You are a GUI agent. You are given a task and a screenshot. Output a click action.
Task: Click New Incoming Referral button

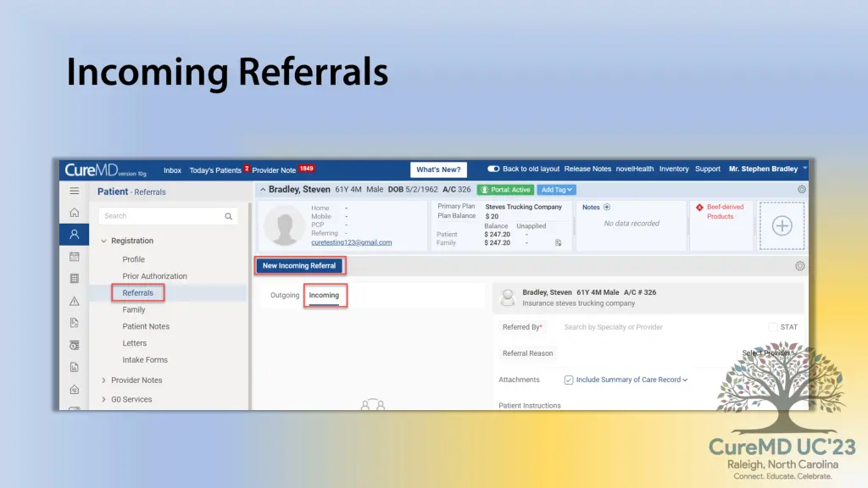(x=299, y=266)
